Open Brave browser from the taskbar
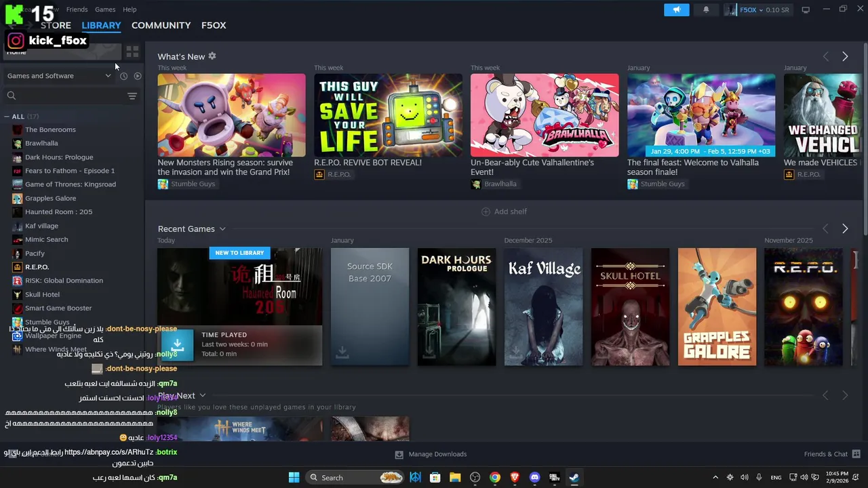 pos(515,478)
